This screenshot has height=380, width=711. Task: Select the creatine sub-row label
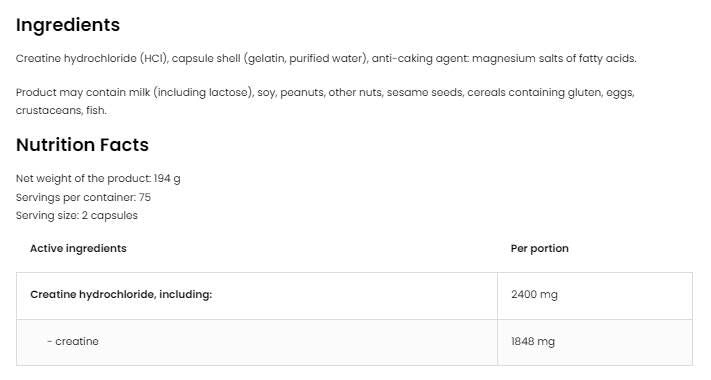[x=73, y=341]
